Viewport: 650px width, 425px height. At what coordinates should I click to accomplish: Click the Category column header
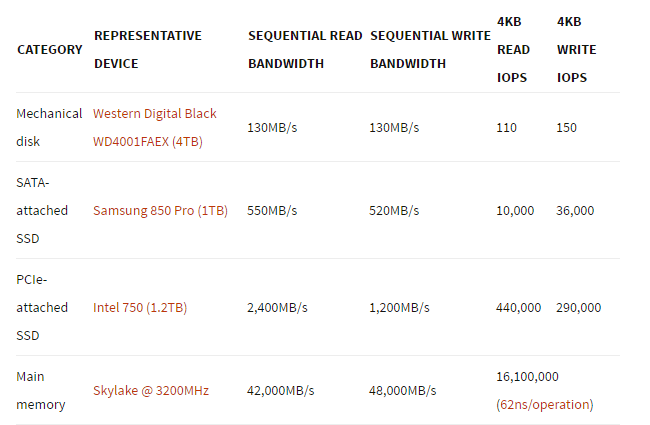50,49
